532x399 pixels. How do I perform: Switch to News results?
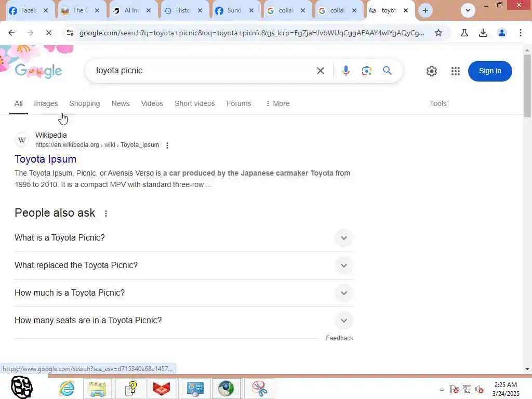(x=121, y=103)
